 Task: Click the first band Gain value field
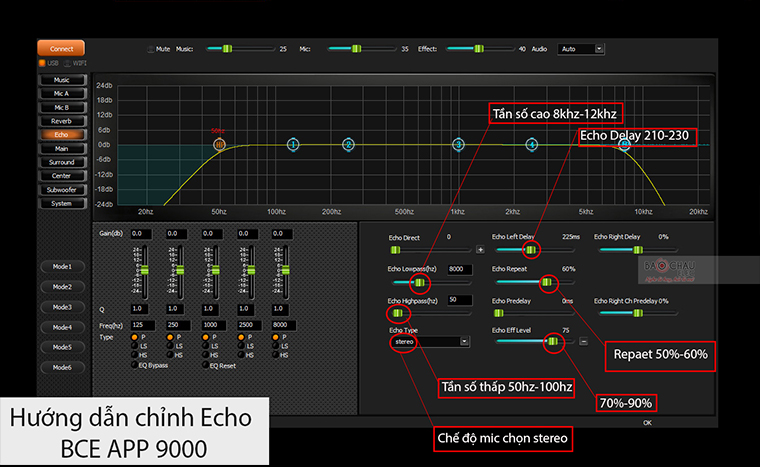click(x=141, y=234)
